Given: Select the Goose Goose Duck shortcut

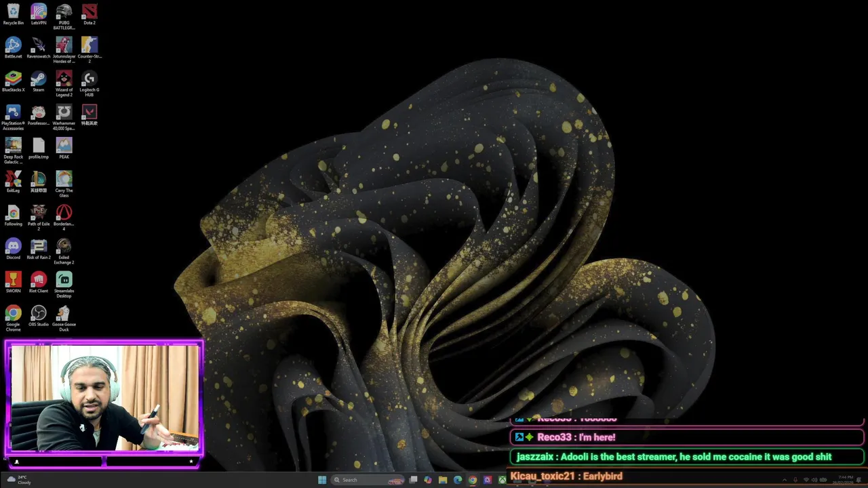Looking at the screenshot, I should 64,319.
